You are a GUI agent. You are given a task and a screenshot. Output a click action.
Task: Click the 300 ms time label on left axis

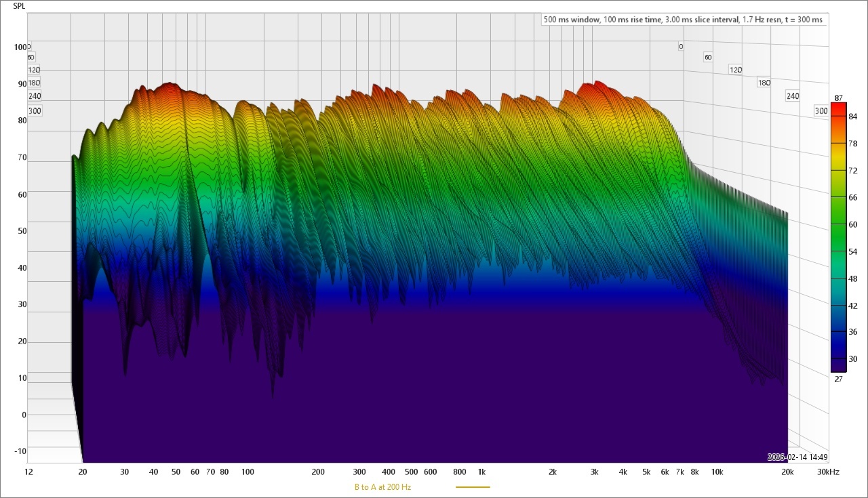[x=34, y=111]
